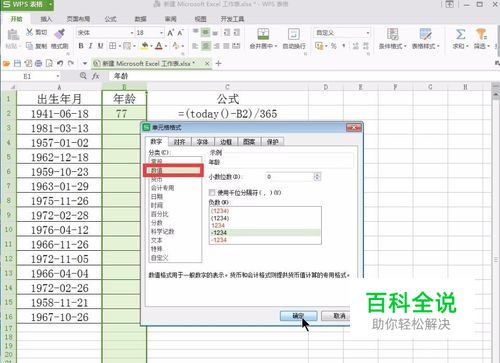Switch to the 保护 tab in the dialog
Screen dimensions: 500x363
(272, 142)
